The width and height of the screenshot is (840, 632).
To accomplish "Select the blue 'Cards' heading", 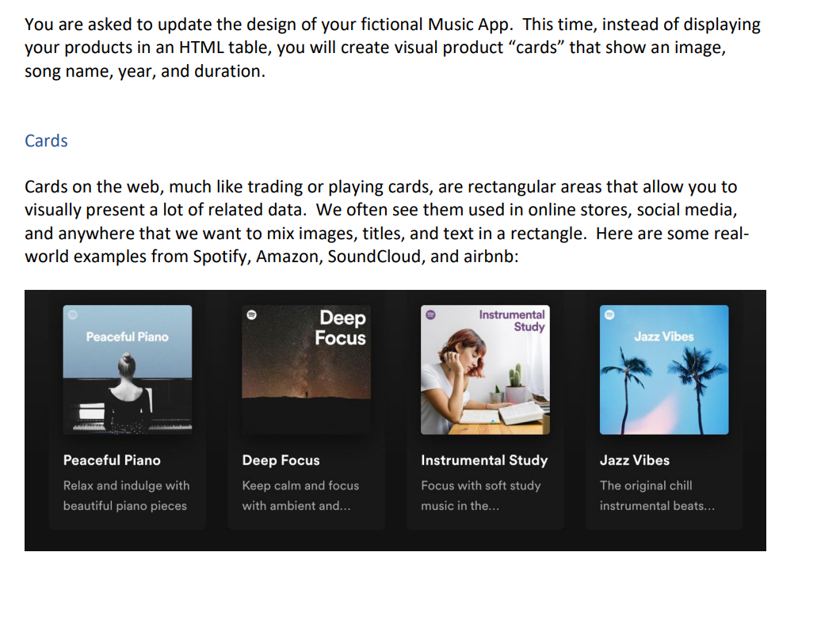I will click(46, 140).
